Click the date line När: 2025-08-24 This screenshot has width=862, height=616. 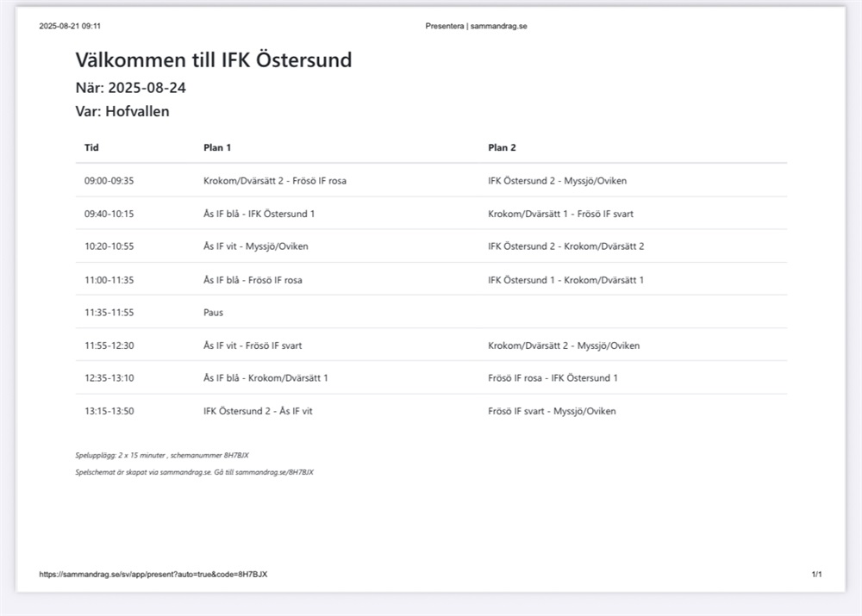[x=131, y=88]
